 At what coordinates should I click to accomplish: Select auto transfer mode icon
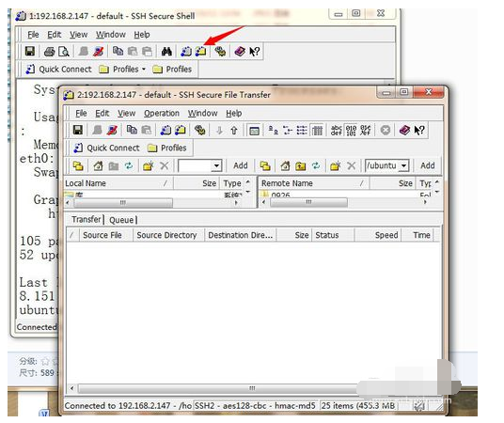coord(366,130)
